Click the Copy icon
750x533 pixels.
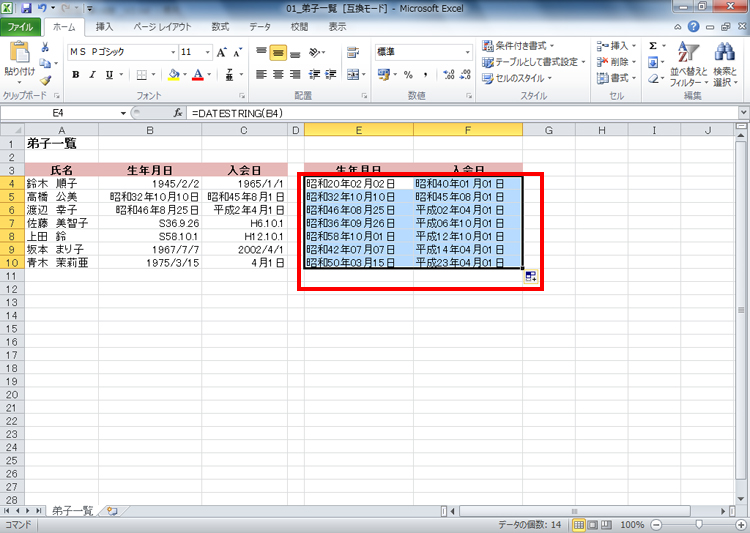pos(45,63)
